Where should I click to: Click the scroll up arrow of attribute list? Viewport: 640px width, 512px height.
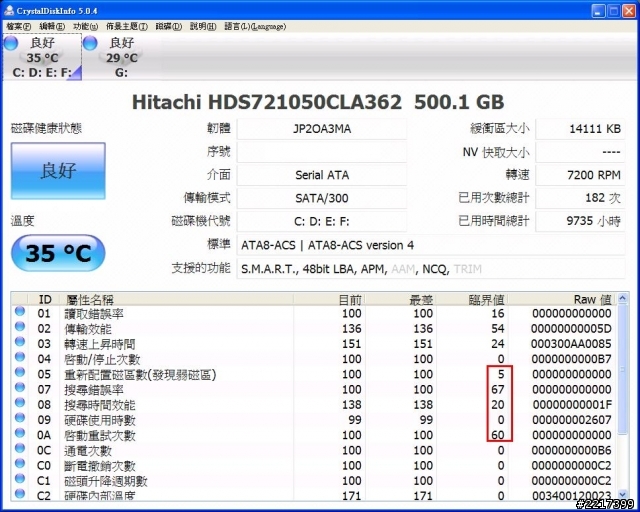coord(622,298)
